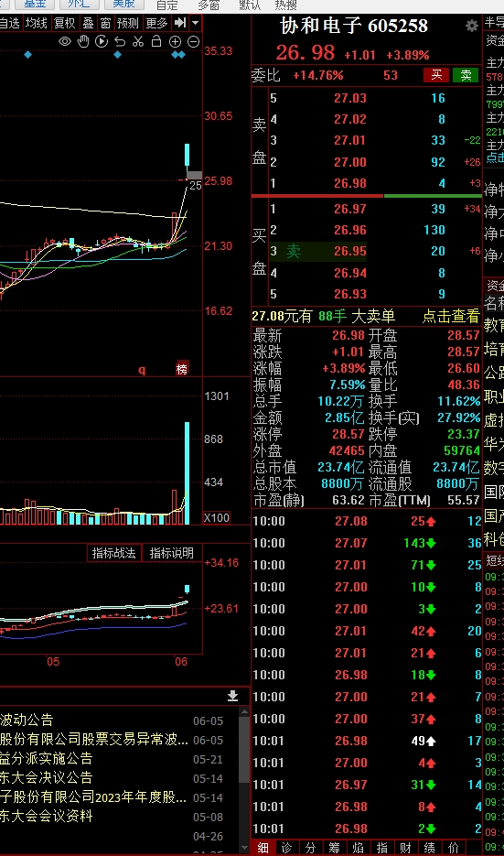Toggle the 叠 overlay button
504x856 pixels.
click(89, 23)
